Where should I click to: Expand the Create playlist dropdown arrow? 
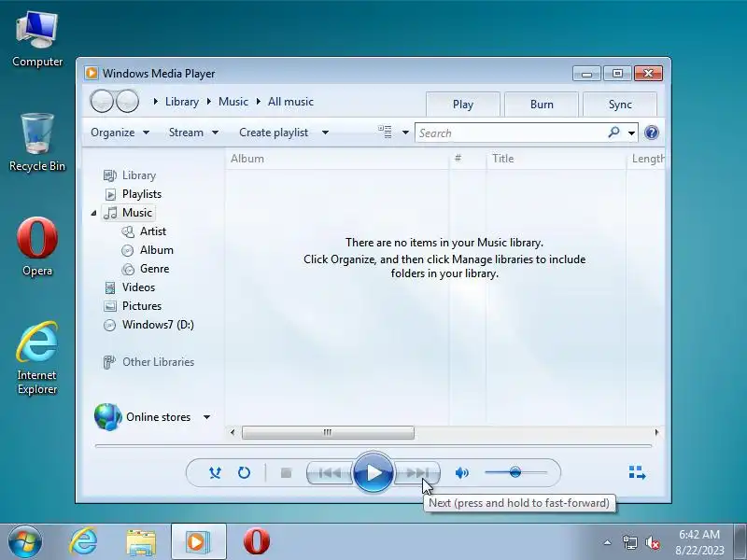click(x=325, y=133)
